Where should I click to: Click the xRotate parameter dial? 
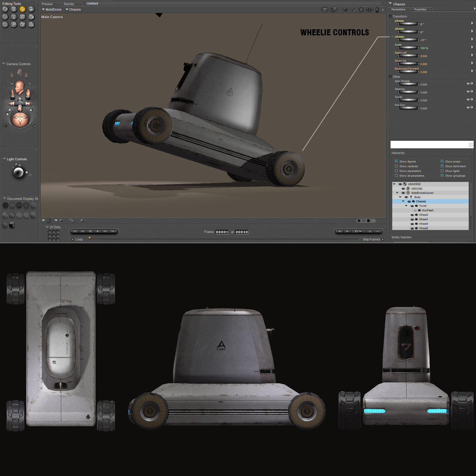click(408, 40)
